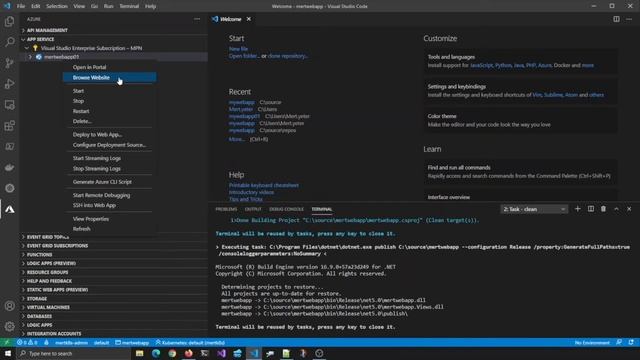This screenshot has width=640, height=360.
Task: Split the editor right
Action: click(616, 19)
